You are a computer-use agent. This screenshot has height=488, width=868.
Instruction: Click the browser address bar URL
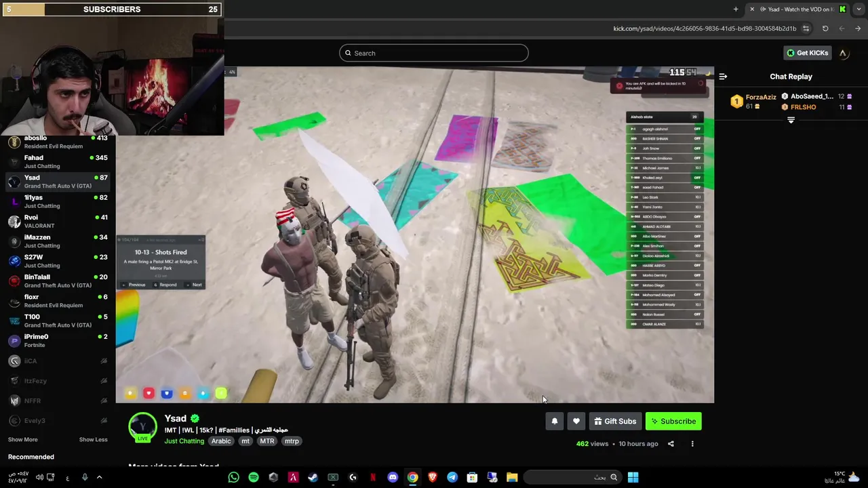(x=705, y=28)
